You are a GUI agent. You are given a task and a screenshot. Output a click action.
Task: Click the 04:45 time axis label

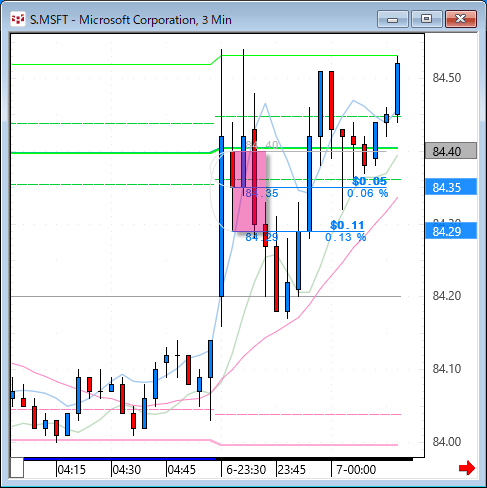181,470
